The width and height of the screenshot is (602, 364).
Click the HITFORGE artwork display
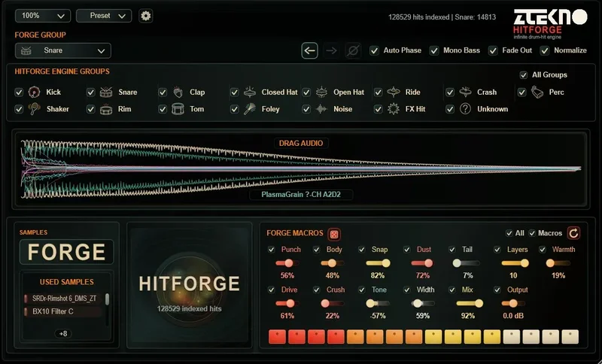pos(190,285)
